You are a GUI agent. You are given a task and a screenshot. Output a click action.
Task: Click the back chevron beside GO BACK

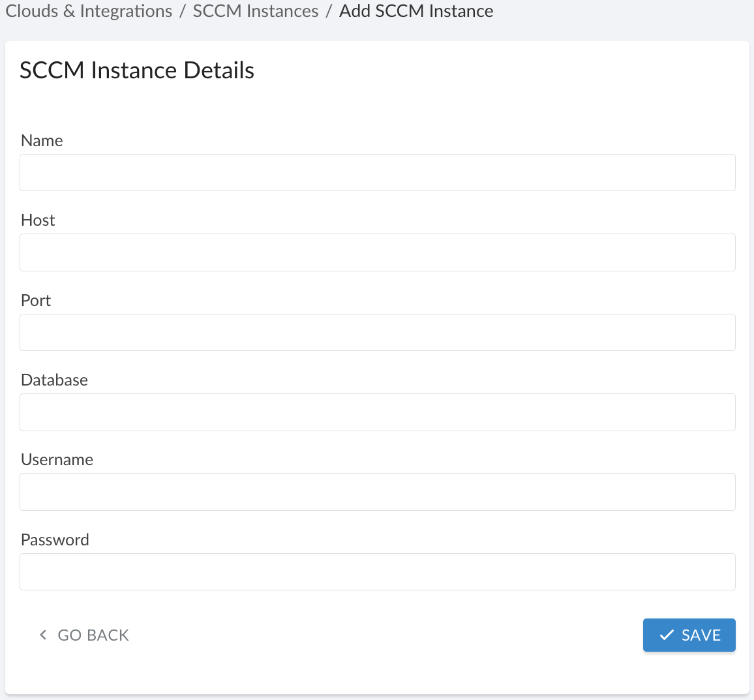[x=43, y=634]
